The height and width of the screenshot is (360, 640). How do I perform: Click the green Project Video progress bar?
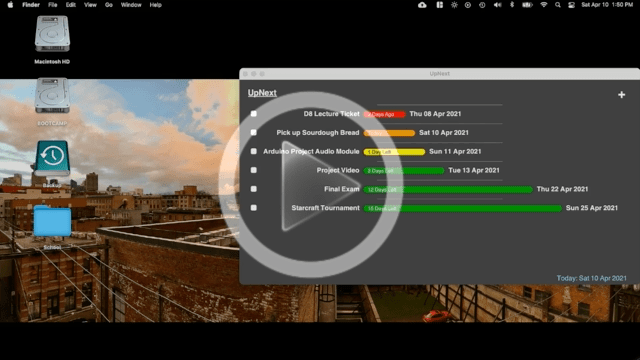click(x=404, y=171)
